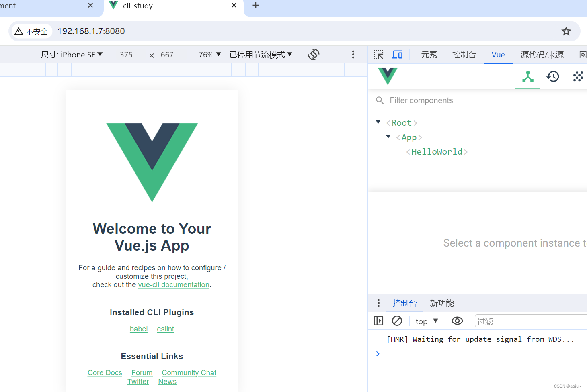Open the iPhone SE device size dropdown

tap(72, 55)
